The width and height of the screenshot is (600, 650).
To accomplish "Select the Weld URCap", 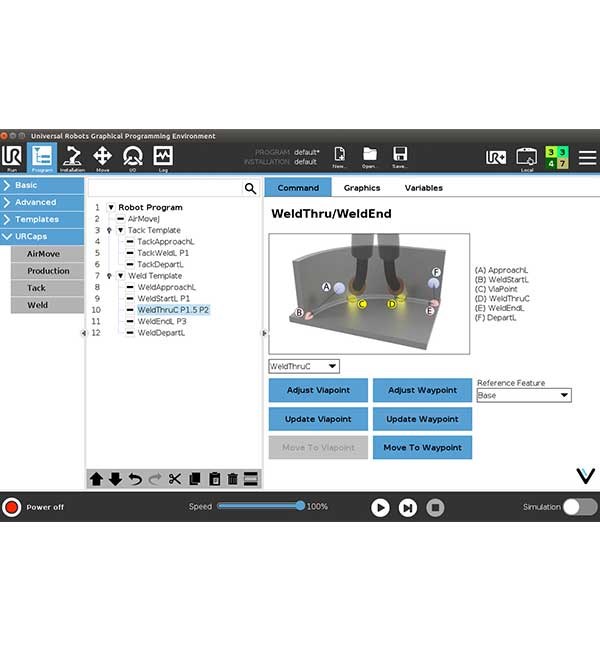I will pyautogui.click(x=47, y=305).
